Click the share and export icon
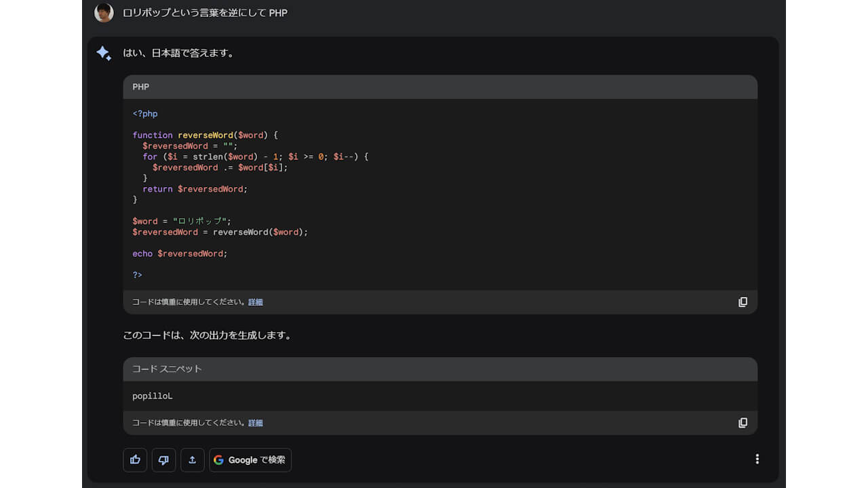 point(193,460)
